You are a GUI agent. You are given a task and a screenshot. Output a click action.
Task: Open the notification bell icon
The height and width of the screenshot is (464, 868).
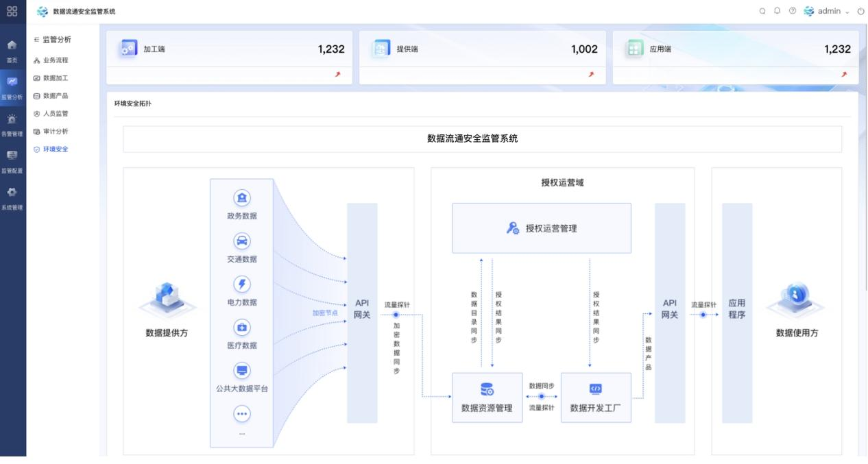click(x=777, y=11)
